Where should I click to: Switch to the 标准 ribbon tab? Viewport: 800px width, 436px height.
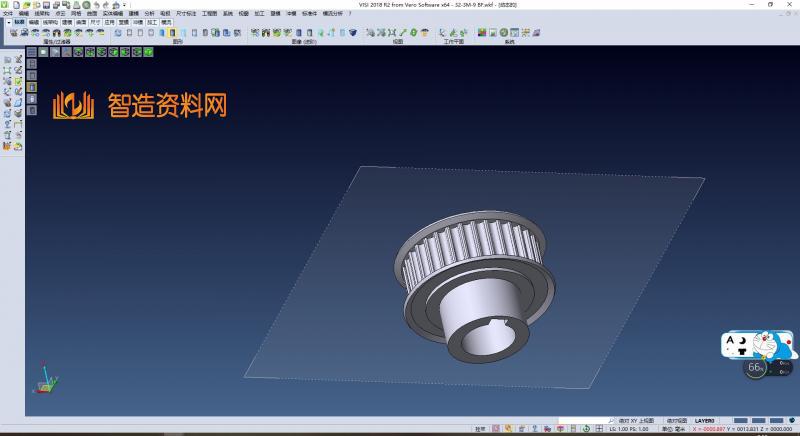19,22
